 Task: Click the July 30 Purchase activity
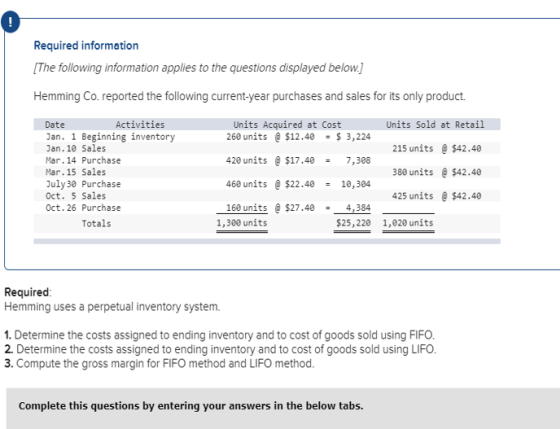[101, 184]
